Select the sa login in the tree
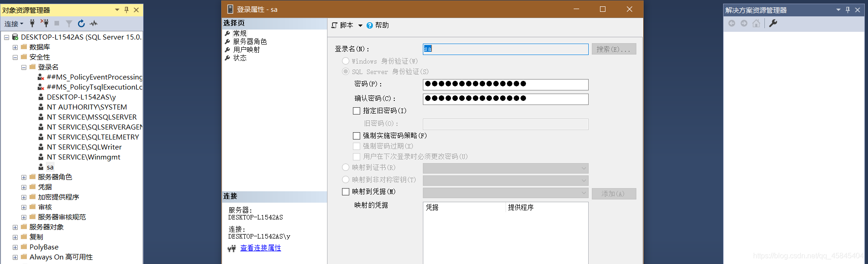 (x=50, y=167)
